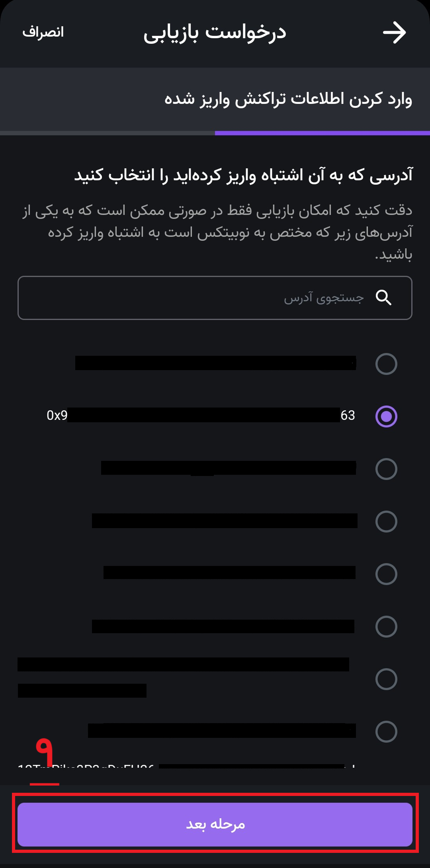Tap the partially visible address at list bottom

pos(187,766)
